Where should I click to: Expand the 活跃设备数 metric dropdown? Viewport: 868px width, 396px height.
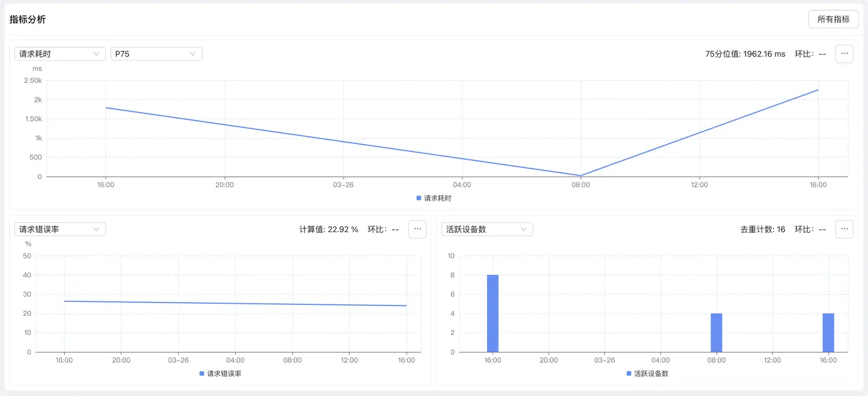click(487, 229)
